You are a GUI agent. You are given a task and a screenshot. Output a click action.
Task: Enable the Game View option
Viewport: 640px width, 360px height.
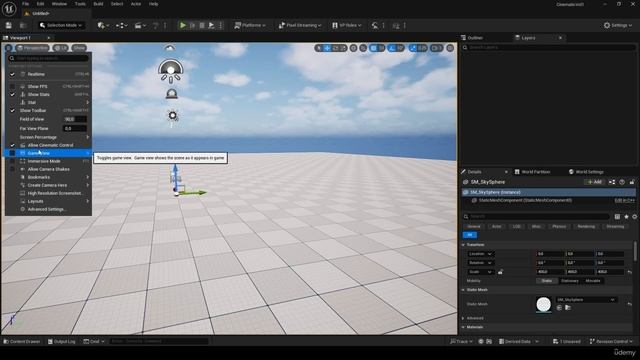(x=48, y=153)
